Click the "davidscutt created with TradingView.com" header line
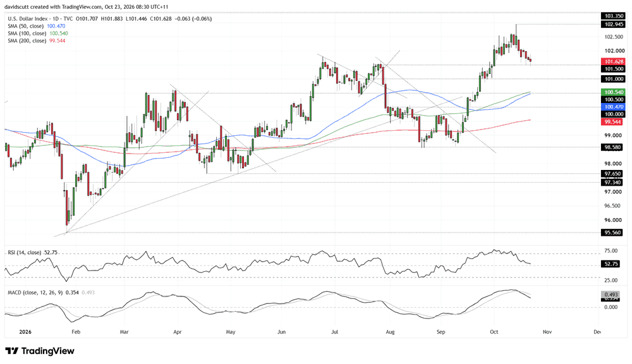Viewport: 632px width, 364px height. 87,7
